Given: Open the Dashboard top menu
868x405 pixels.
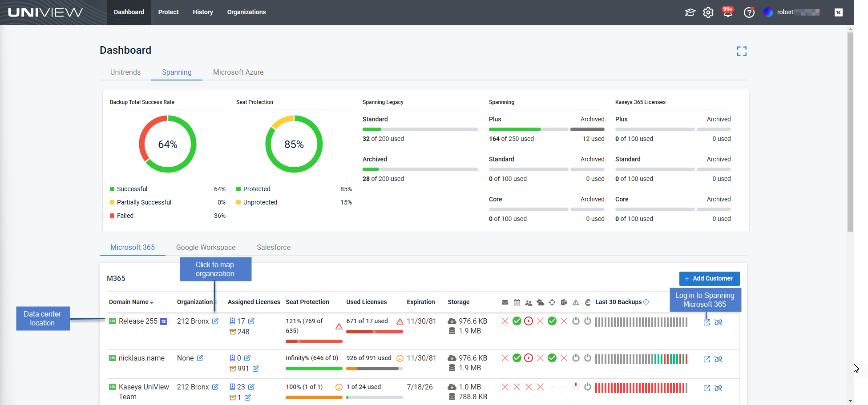Looking at the screenshot, I should [129, 12].
